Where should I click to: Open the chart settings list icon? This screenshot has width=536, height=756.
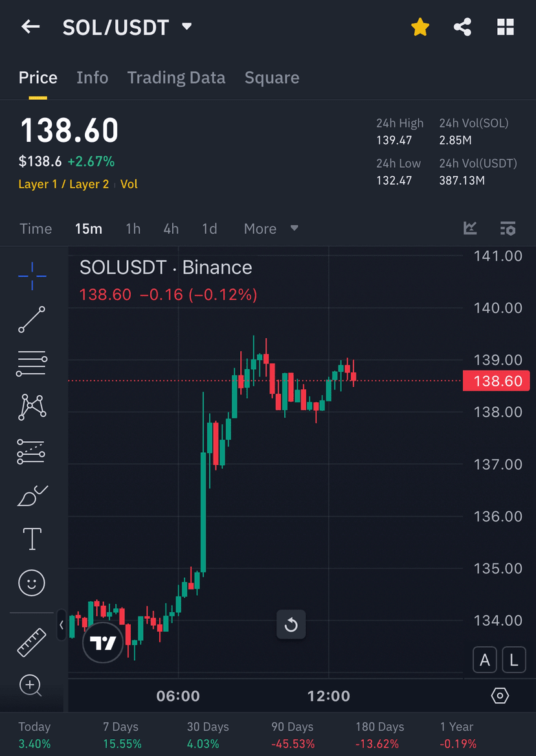[508, 228]
